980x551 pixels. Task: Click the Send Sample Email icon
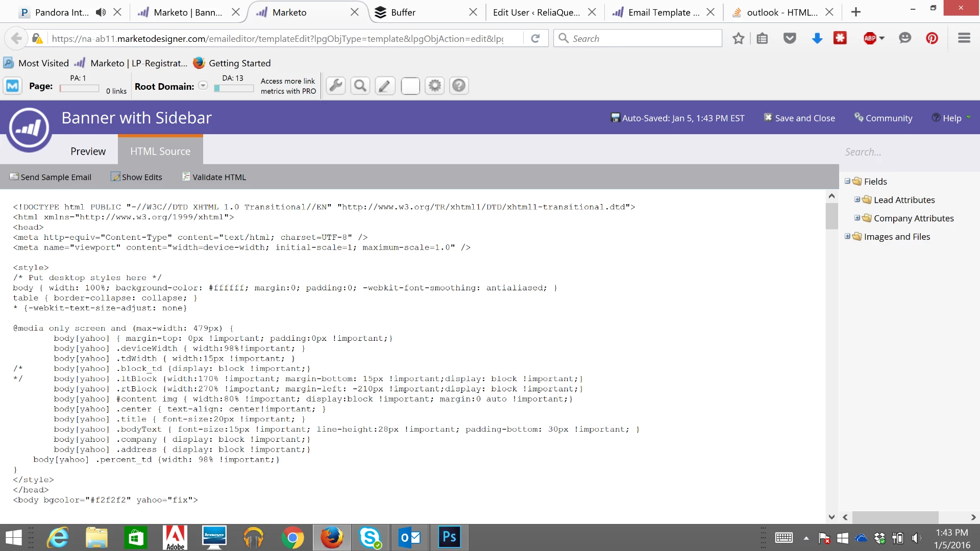[14, 177]
